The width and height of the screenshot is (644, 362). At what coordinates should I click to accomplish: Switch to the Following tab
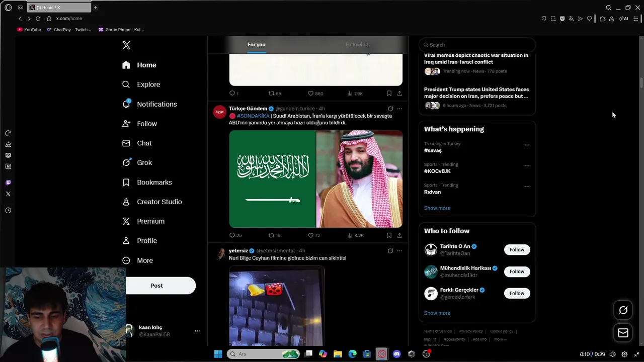(357, 45)
